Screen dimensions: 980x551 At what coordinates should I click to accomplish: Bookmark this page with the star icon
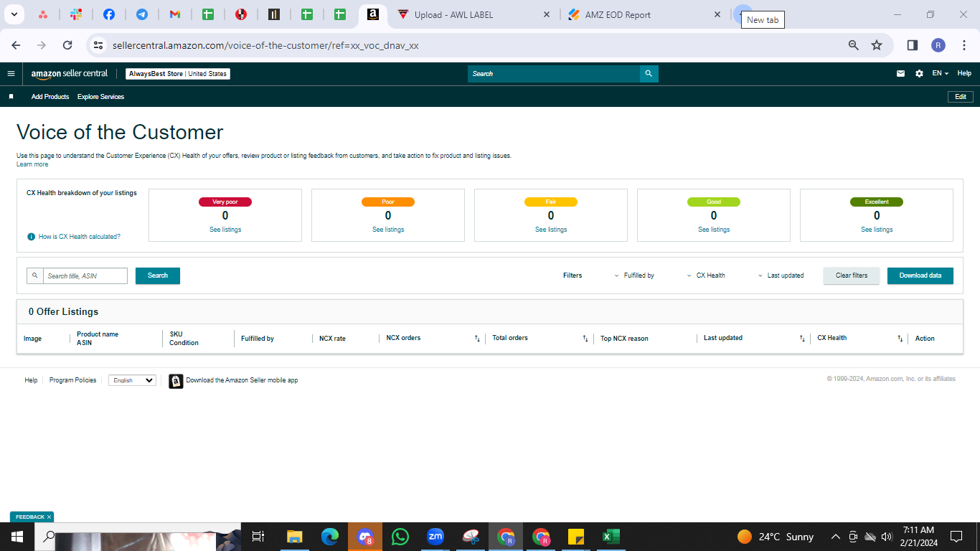click(x=876, y=45)
